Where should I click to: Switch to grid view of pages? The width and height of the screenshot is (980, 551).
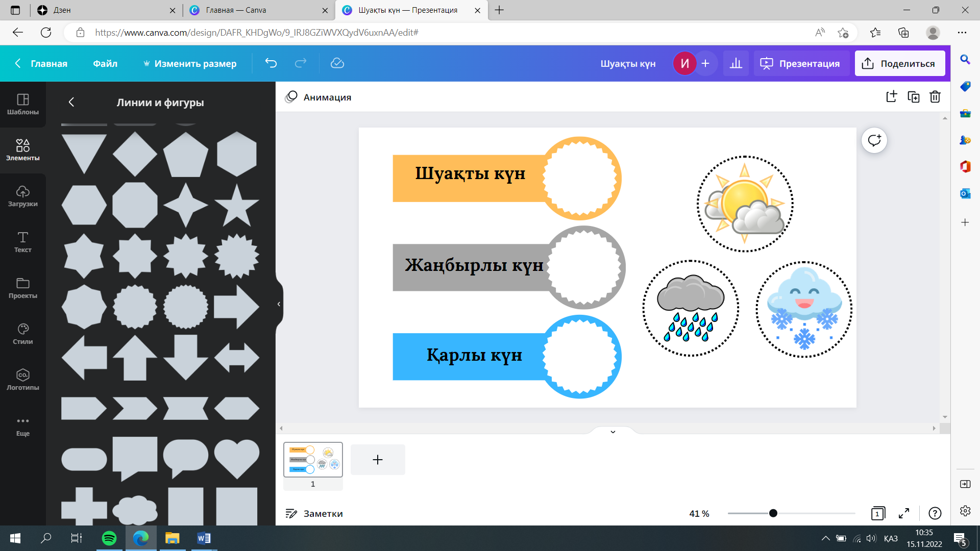pos(877,513)
